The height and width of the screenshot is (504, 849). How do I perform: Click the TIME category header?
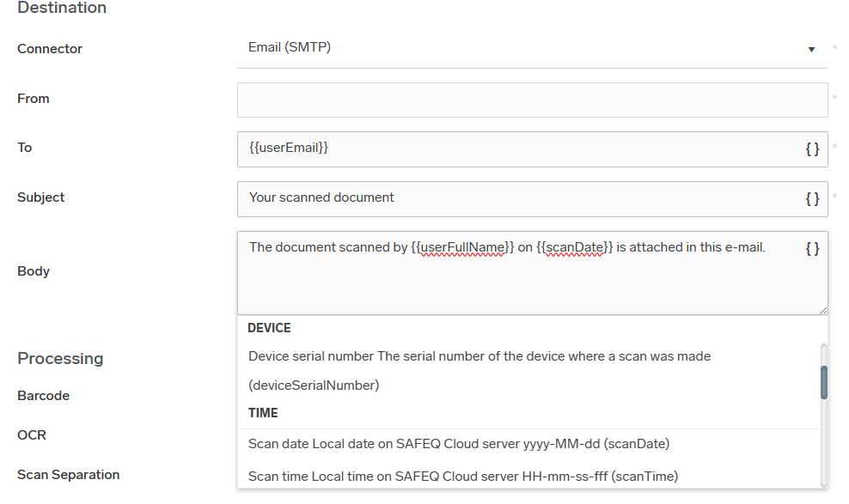tap(263, 413)
